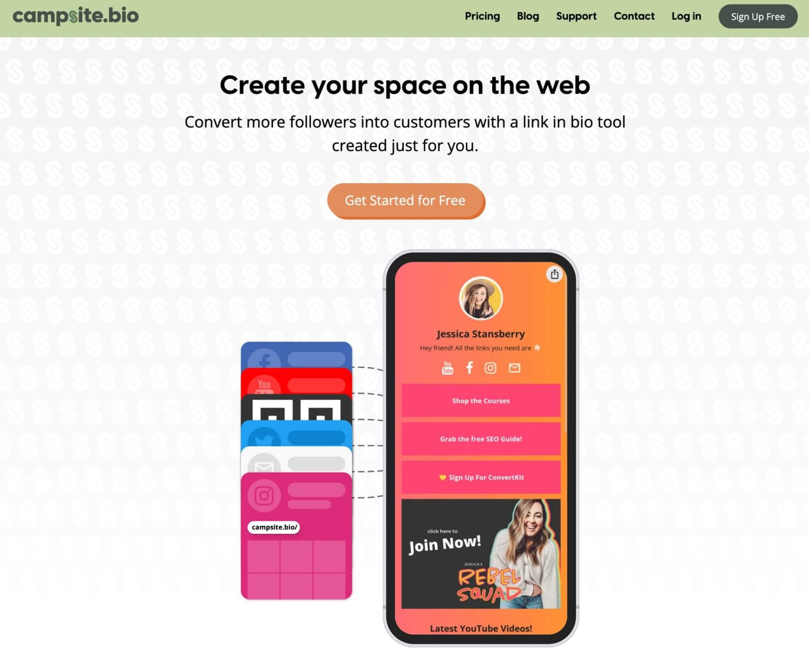Click the 'Get Started for Free' button
Image resolution: width=809 pixels, height=672 pixels.
click(404, 200)
